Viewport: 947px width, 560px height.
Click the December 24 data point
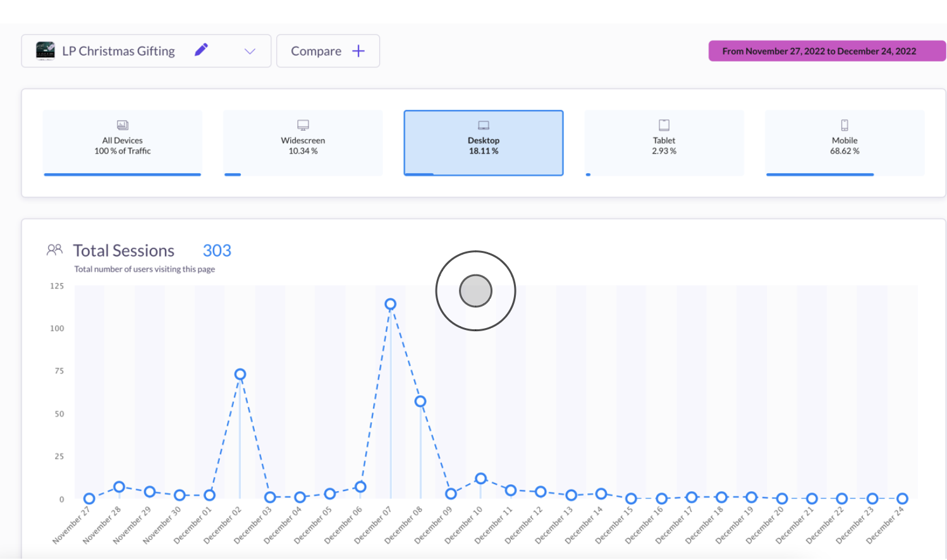tap(903, 499)
